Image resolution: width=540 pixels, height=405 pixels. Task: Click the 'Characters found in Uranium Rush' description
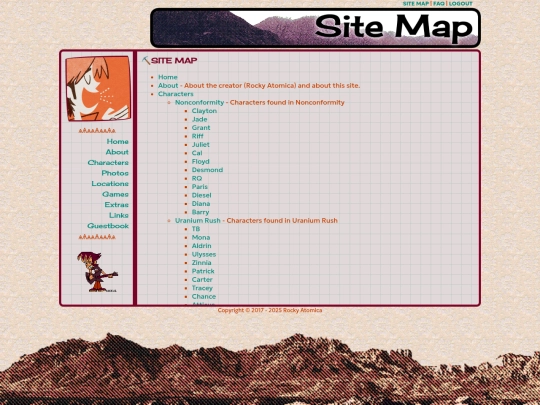(x=282, y=220)
